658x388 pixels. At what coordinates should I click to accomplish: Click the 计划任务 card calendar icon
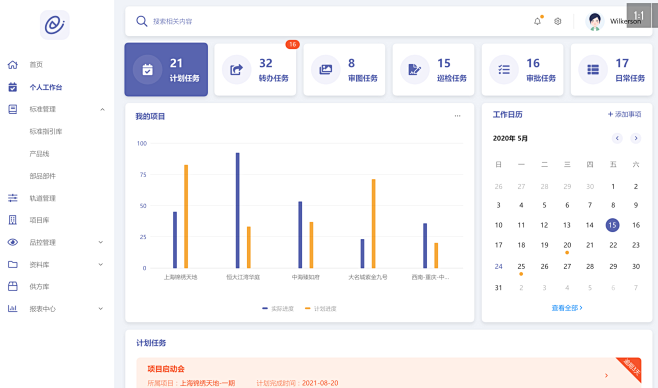pyautogui.click(x=147, y=70)
